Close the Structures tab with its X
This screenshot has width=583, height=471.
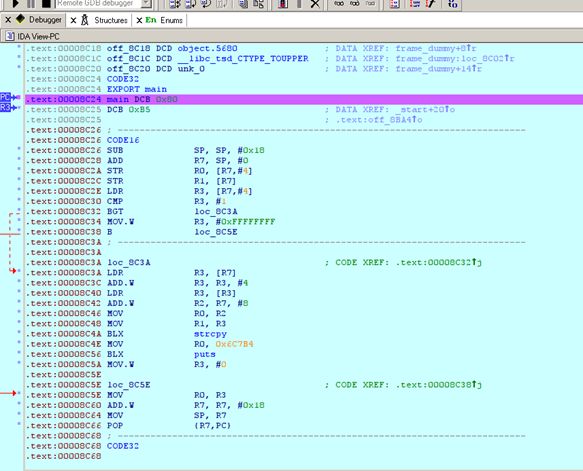(73, 20)
